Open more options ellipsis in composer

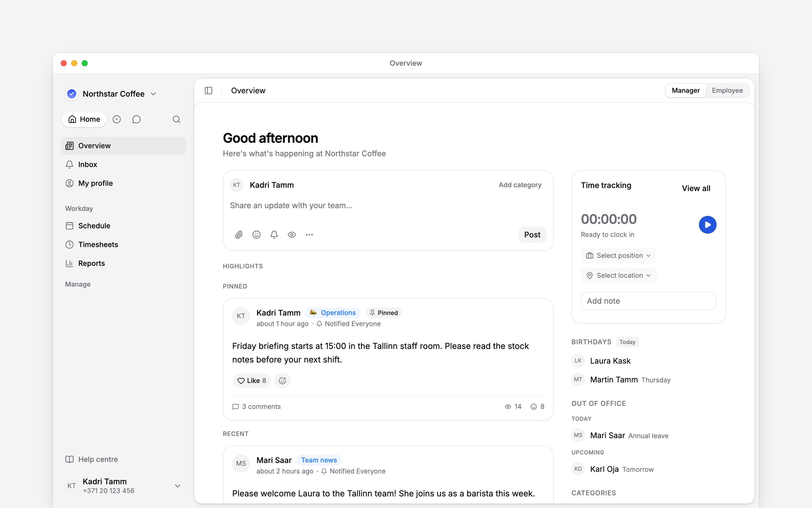tap(309, 234)
